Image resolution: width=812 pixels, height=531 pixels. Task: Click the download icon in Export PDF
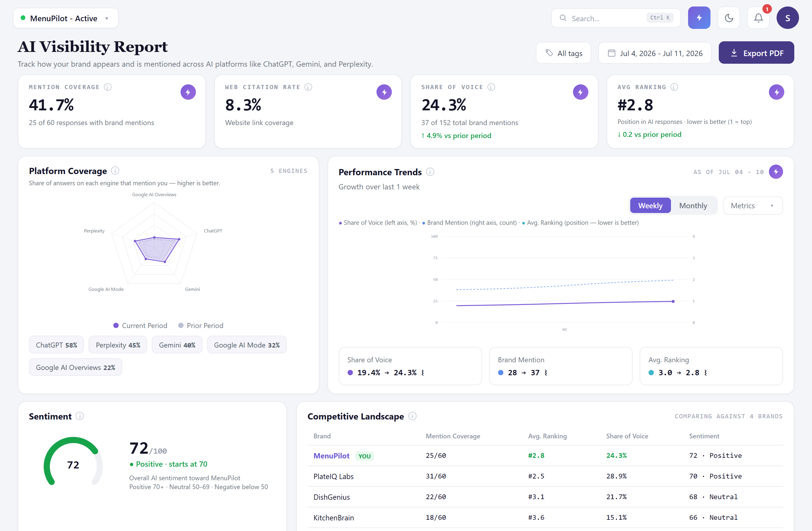pos(734,53)
